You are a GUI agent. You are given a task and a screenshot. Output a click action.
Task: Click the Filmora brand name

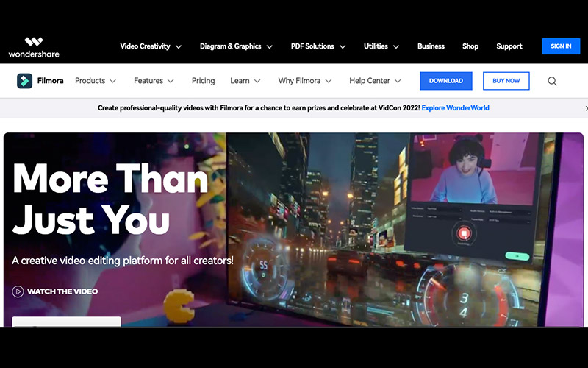tap(50, 81)
